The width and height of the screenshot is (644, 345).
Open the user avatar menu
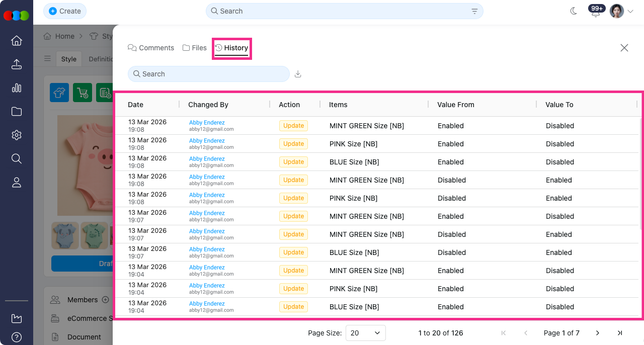tap(621, 11)
